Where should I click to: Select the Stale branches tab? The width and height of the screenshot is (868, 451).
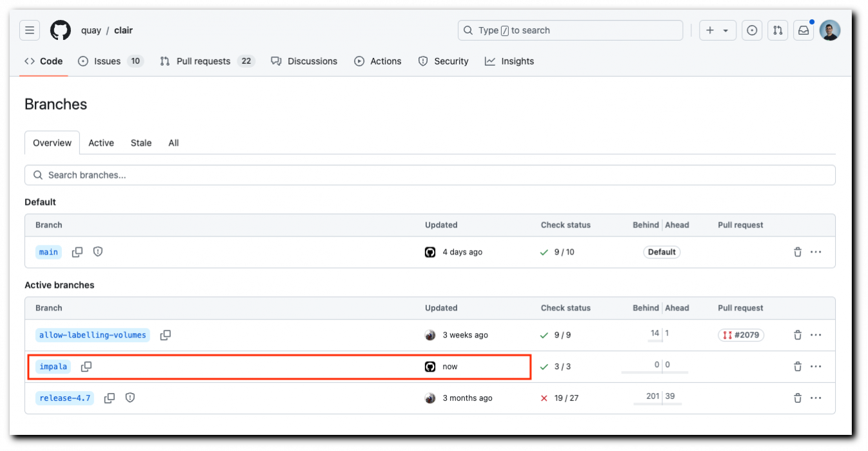141,143
